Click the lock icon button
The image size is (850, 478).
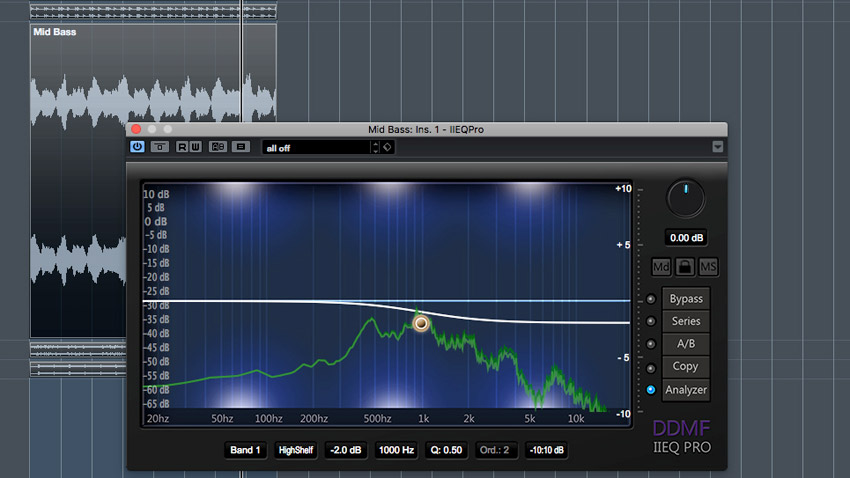point(685,267)
